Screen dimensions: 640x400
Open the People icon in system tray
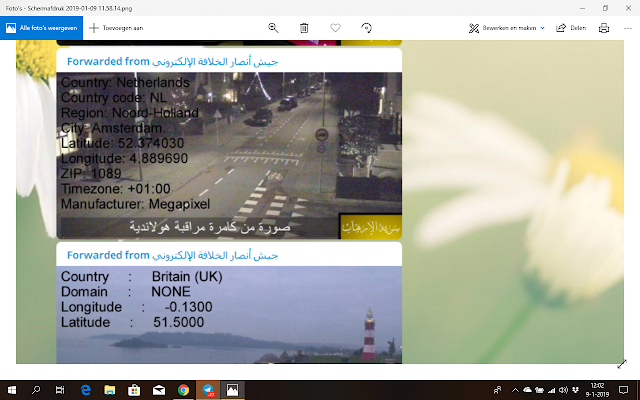[x=497, y=390]
